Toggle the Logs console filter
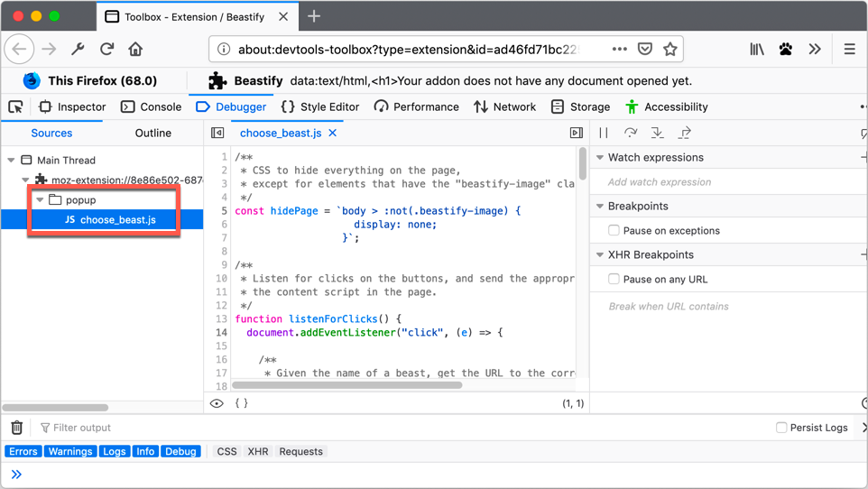 (115, 451)
